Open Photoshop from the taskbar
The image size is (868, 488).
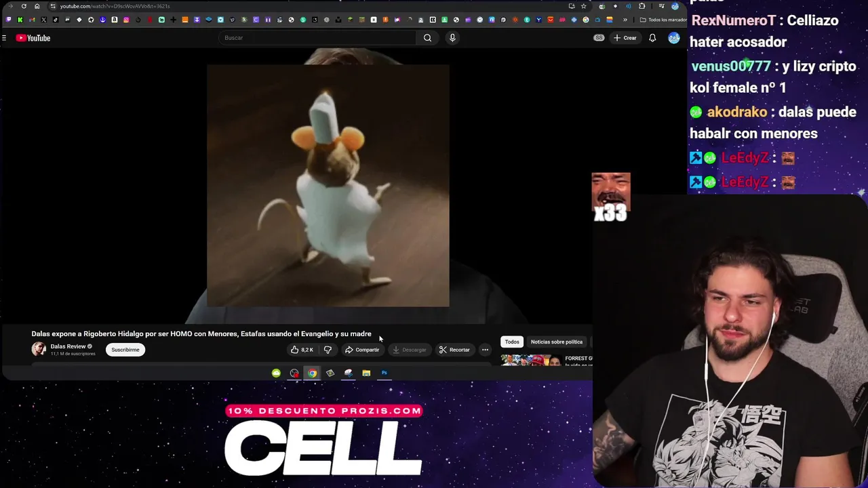[x=384, y=373]
